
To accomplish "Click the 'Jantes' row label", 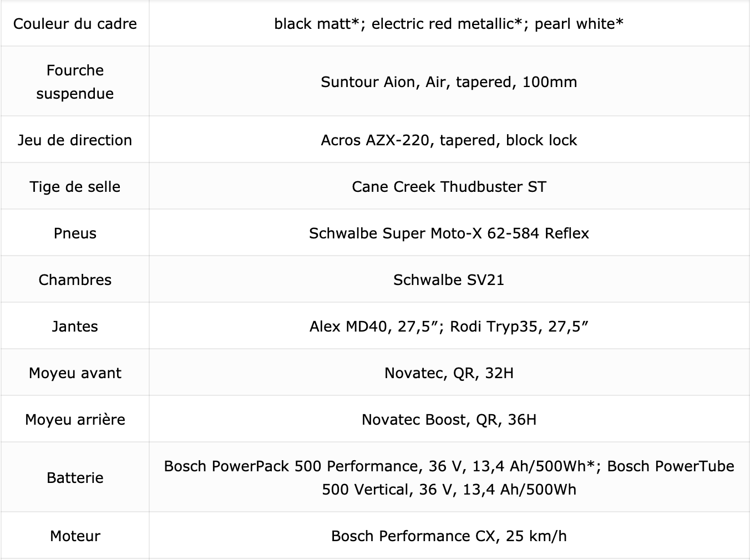I will click(75, 326).
